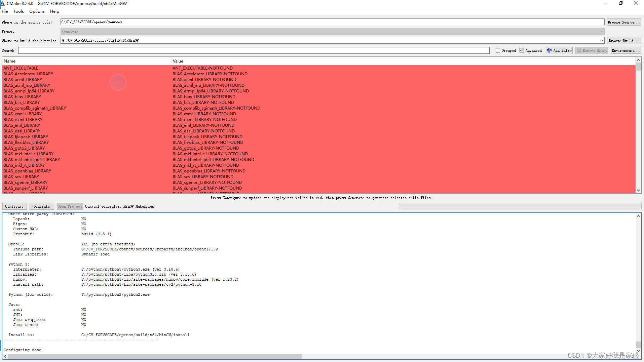The width and height of the screenshot is (644, 362).
Task: Click the configure progress bar
Action: click(520, 206)
